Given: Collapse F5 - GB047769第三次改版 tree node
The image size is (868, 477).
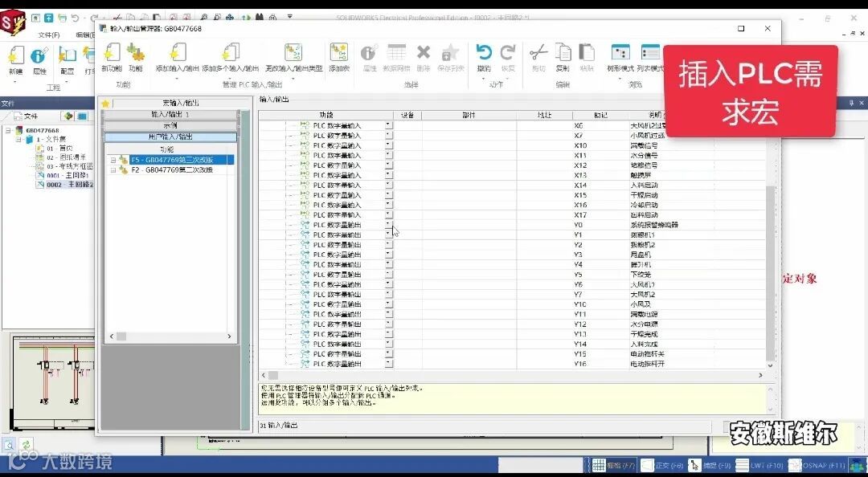Looking at the screenshot, I should tap(113, 160).
